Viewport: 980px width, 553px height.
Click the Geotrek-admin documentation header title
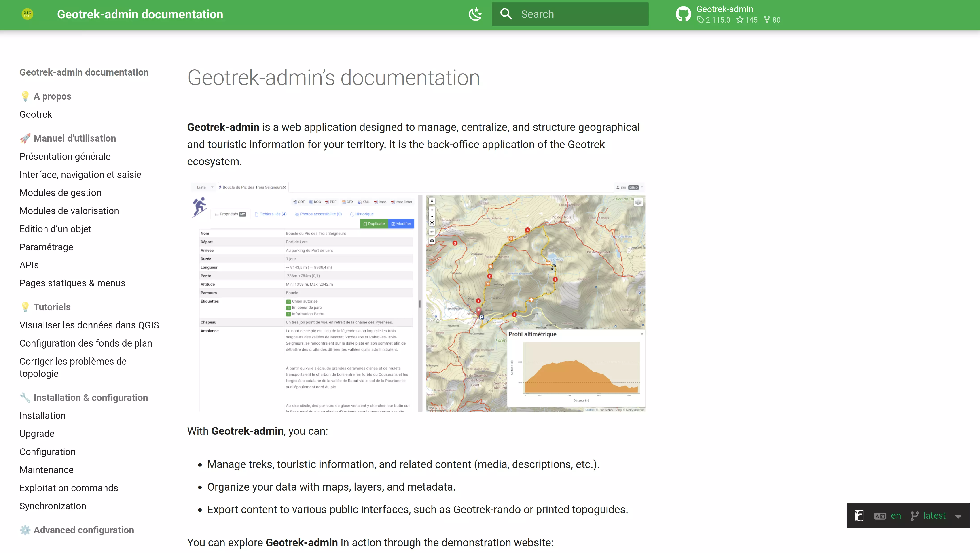click(x=140, y=14)
